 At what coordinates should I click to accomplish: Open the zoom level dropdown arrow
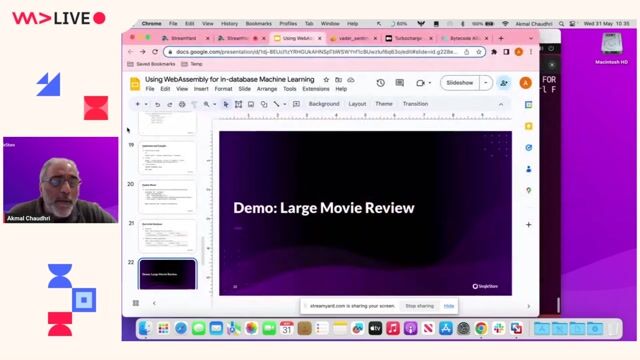(x=215, y=104)
